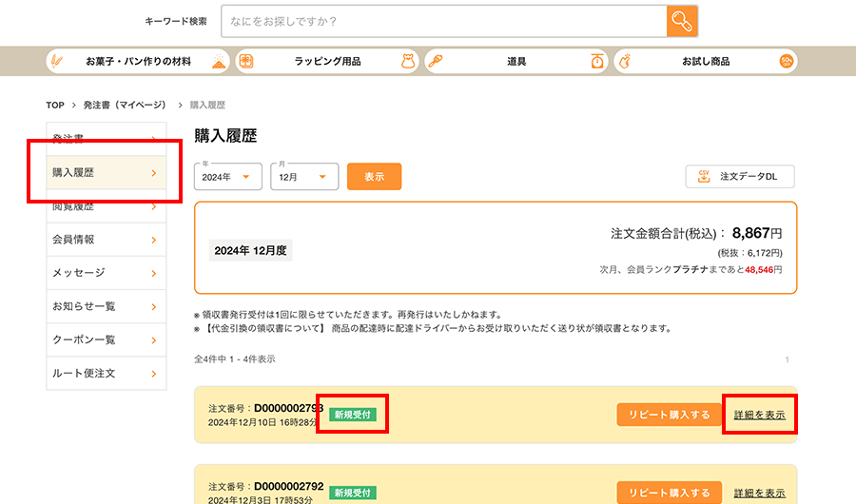This screenshot has width=856, height=504.
Task: Click the magnifying glass search button
Action: [x=682, y=21]
